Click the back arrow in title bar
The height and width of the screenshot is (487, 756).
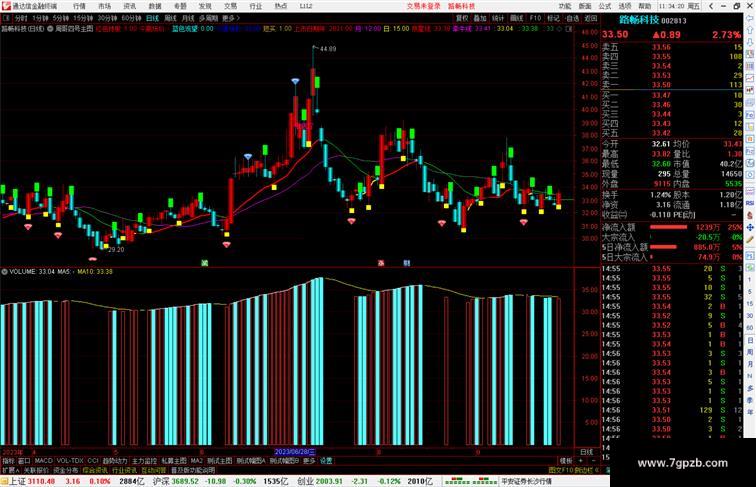(x=711, y=6)
